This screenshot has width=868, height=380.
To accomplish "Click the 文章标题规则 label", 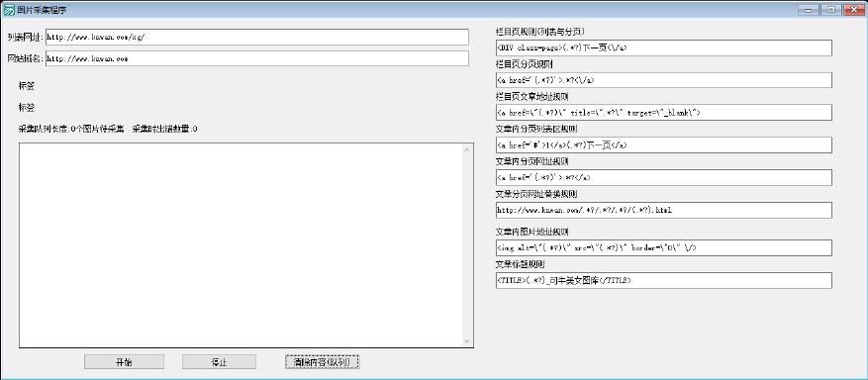I will click(521, 264).
